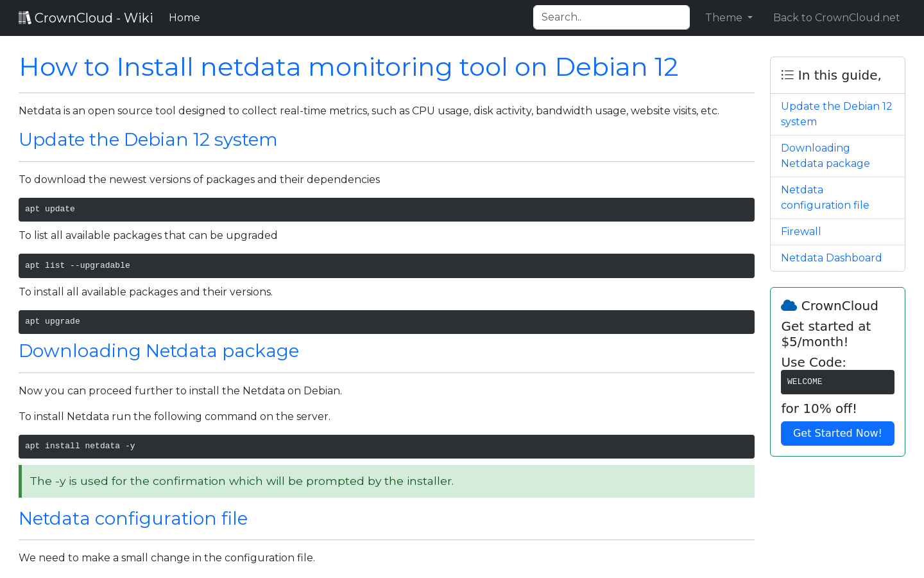Click the apt upgrade code block
Screen dimensions: 924x578
tap(386, 322)
